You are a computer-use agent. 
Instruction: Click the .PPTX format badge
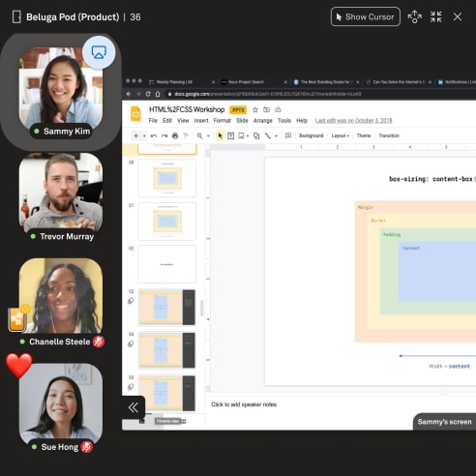pos(238,110)
